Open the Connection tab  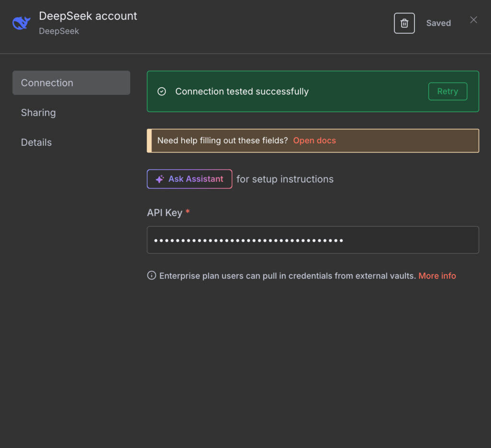point(71,83)
